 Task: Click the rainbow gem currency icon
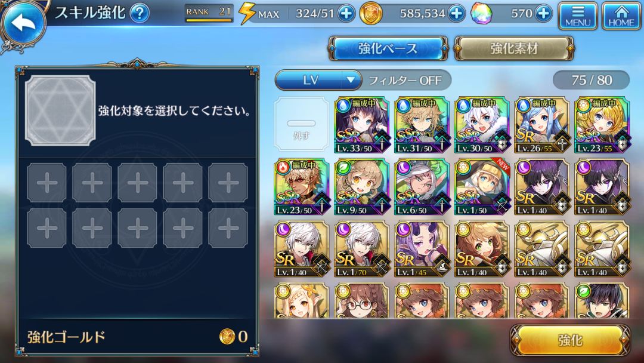click(x=481, y=14)
